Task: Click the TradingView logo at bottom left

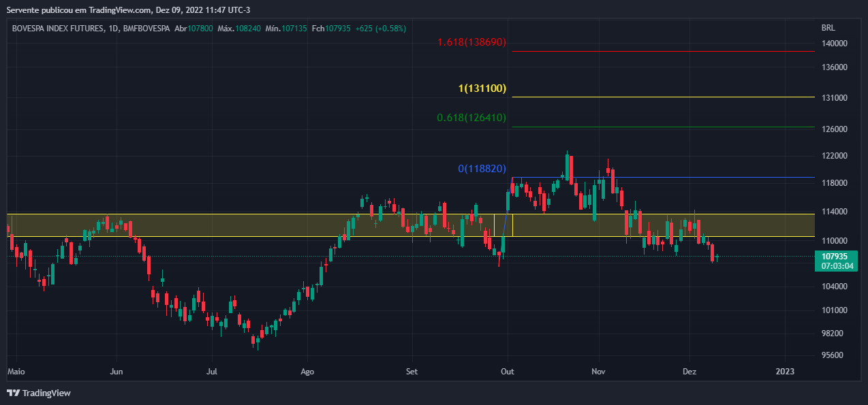Action: click(39, 393)
